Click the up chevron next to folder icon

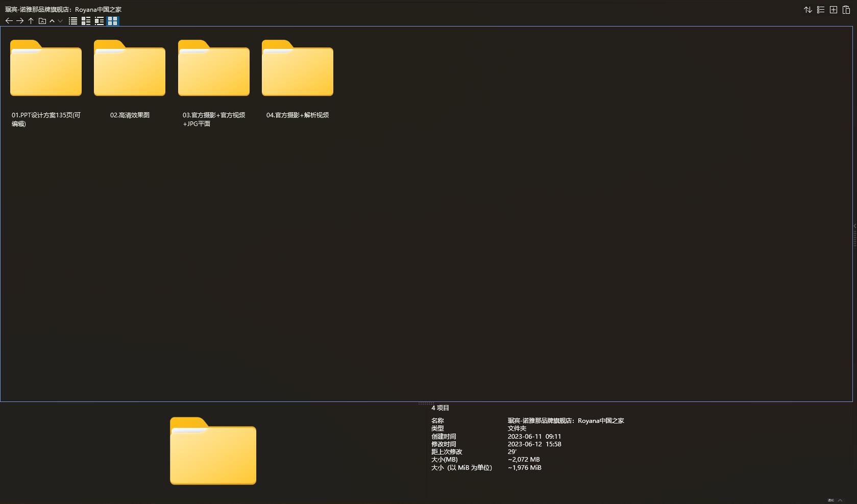(x=52, y=21)
